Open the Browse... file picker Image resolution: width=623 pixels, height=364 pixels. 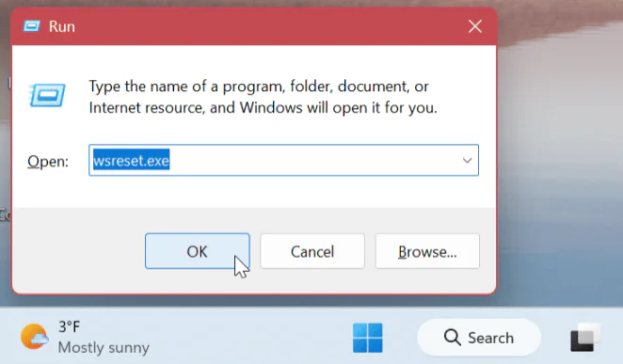[427, 251]
